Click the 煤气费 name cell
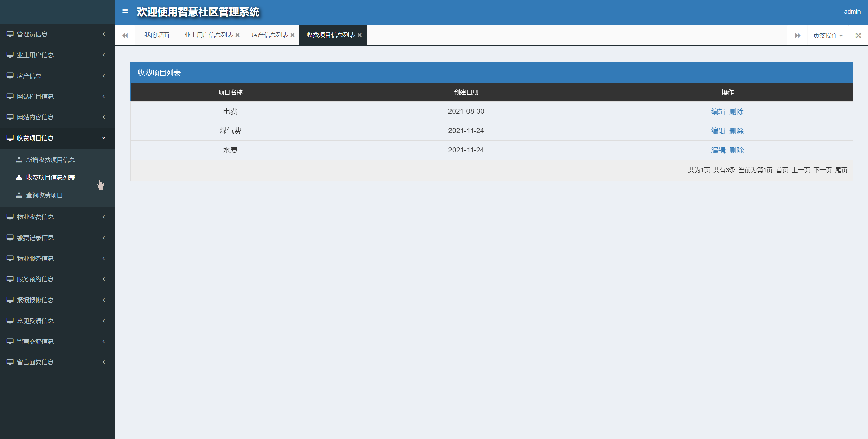 tap(230, 131)
